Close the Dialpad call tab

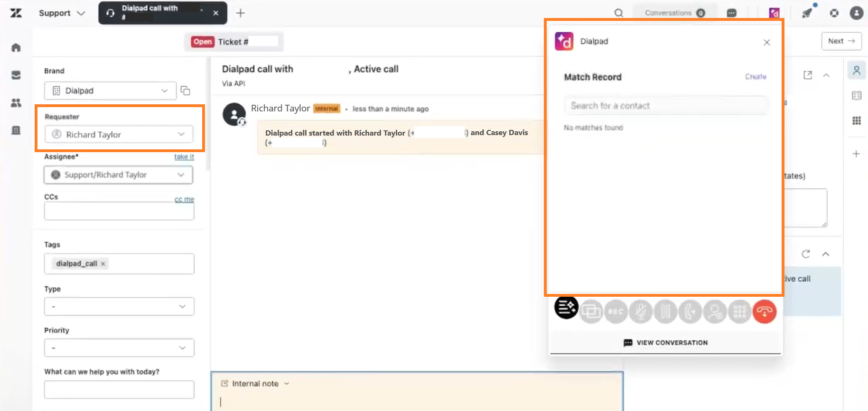click(x=216, y=13)
